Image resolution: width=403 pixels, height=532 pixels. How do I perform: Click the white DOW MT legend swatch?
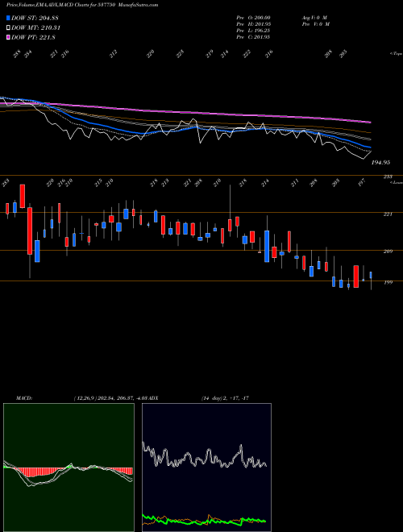(x=8, y=28)
